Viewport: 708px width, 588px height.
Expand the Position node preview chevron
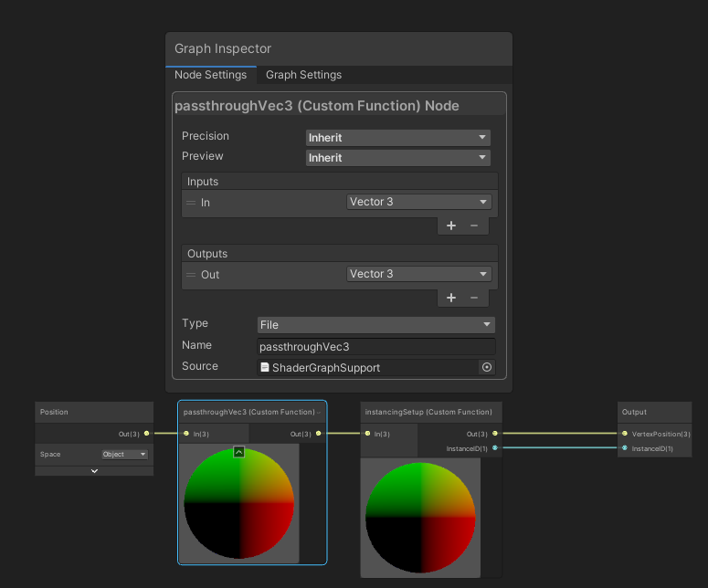point(94,471)
